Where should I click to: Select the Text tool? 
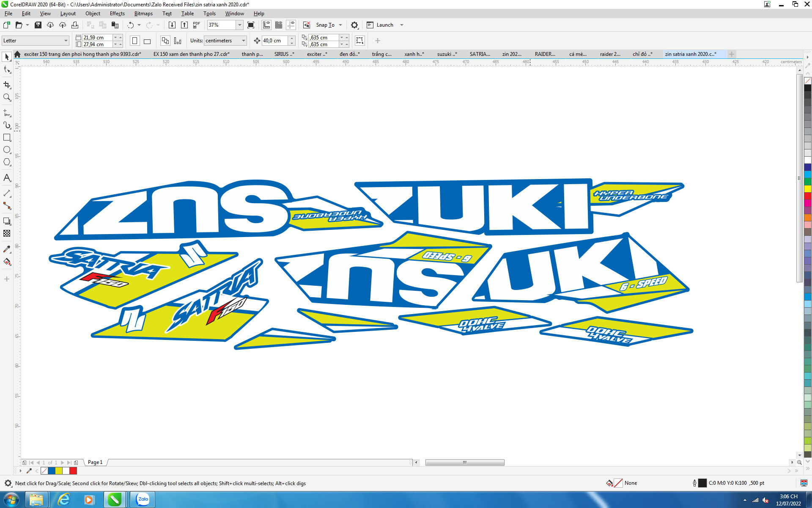[x=7, y=178]
